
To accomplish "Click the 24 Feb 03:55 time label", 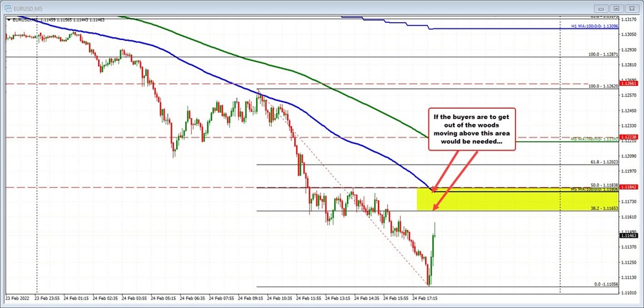I will click(x=135, y=297).
